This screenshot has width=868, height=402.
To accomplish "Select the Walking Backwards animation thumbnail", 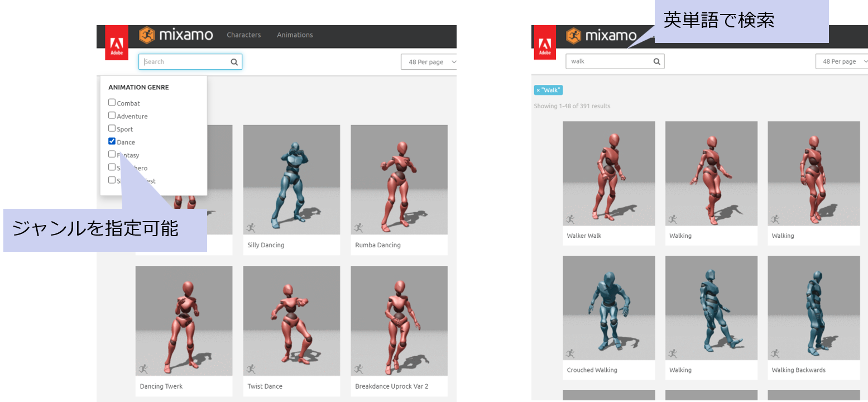I will (x=814, y=308).
